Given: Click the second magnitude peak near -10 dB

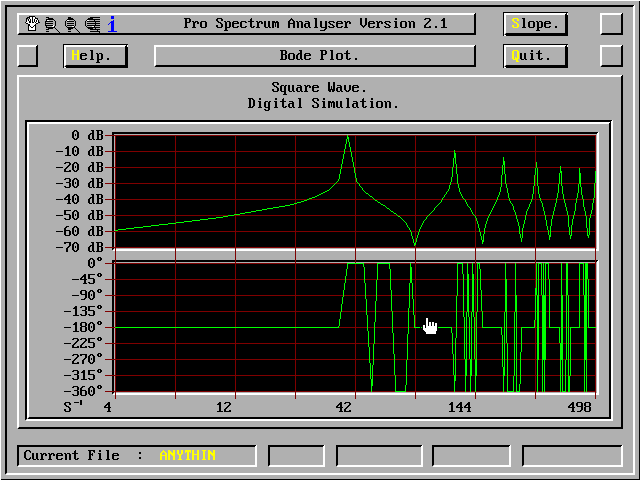Looking at the screenshot, I should [x=454, y=152].
